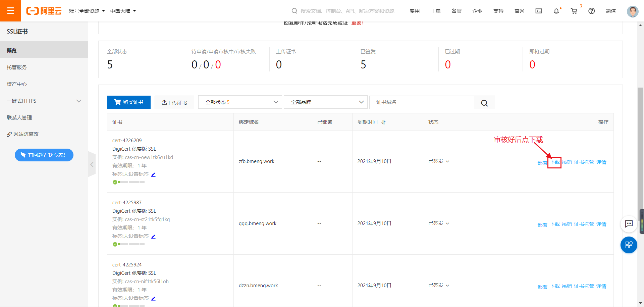Open the notification bell
This screenshot has height=307, width=644.
(x=556, y=11)
